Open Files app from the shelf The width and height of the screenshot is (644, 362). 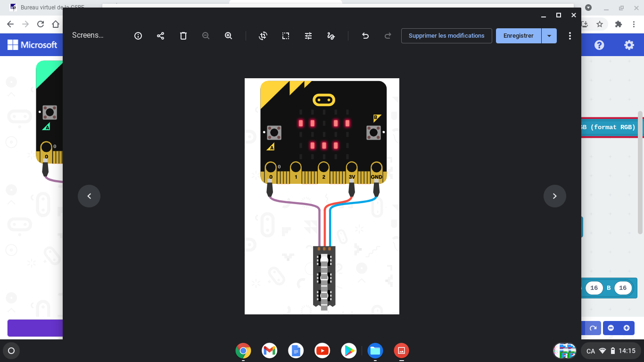point(375,351)
